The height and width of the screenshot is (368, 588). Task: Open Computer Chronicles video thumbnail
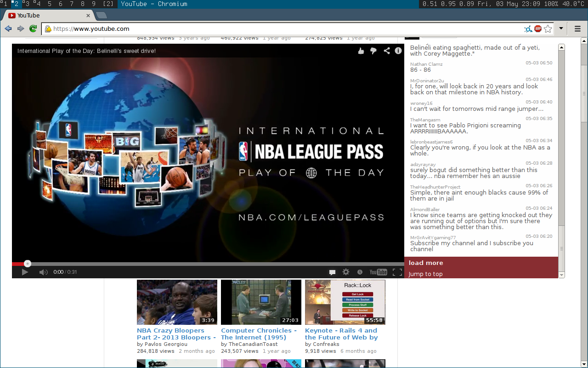pos(261,302)
